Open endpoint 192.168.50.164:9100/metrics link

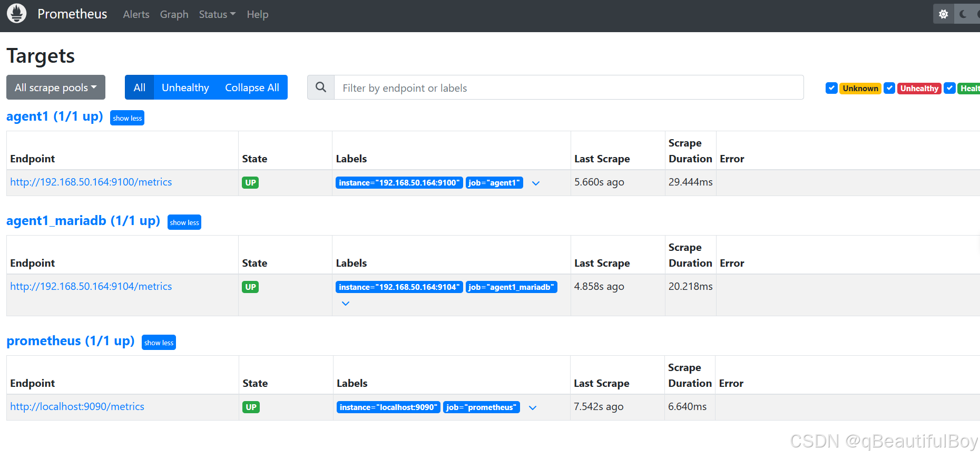click(x=91, y=182)
